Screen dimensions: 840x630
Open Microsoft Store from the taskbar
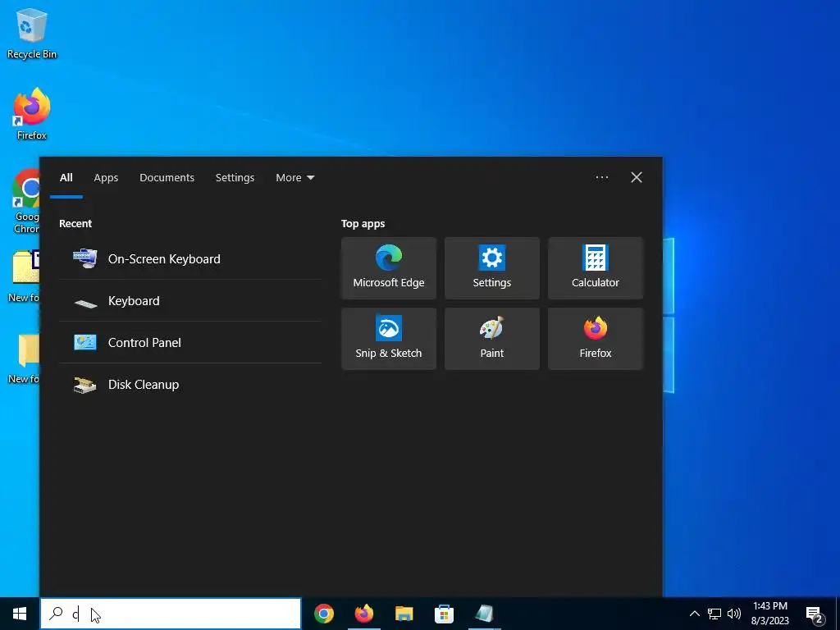click(x=444, y=614)
